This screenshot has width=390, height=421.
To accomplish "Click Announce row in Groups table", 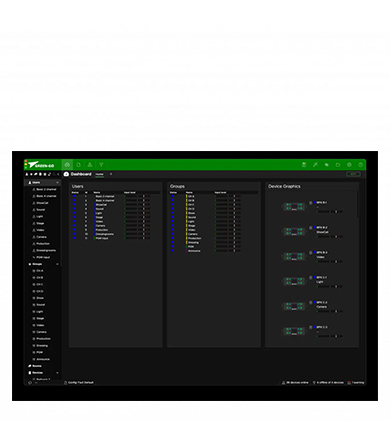I will (x=213, y=251).
